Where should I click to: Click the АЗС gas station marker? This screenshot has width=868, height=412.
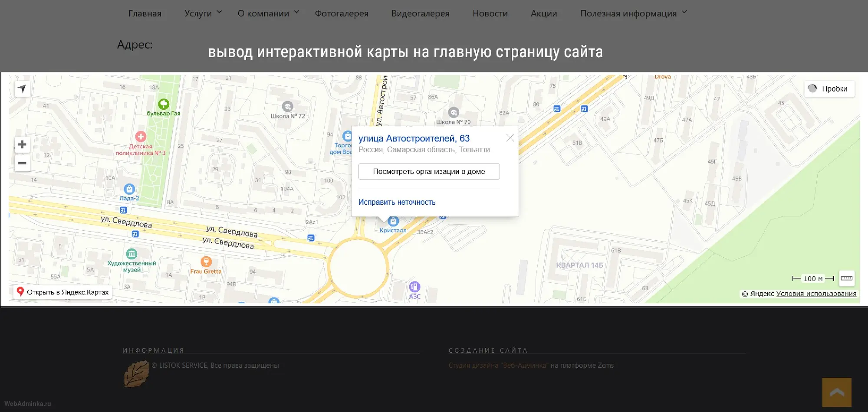[x=414, y=287]
